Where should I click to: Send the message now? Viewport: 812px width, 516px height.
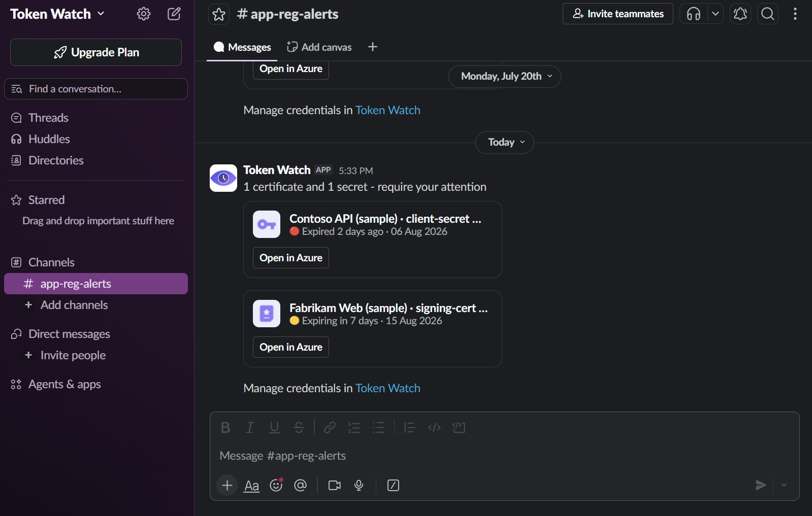[x=760, y=486]
